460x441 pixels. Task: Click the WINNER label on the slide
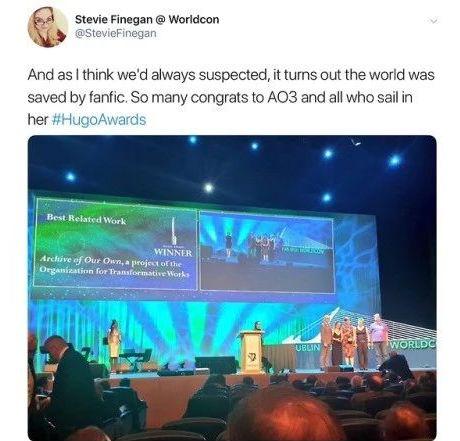173,253
